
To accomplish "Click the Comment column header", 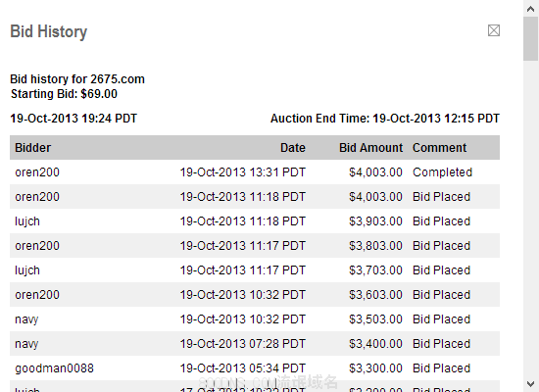I will pos(439,148).
